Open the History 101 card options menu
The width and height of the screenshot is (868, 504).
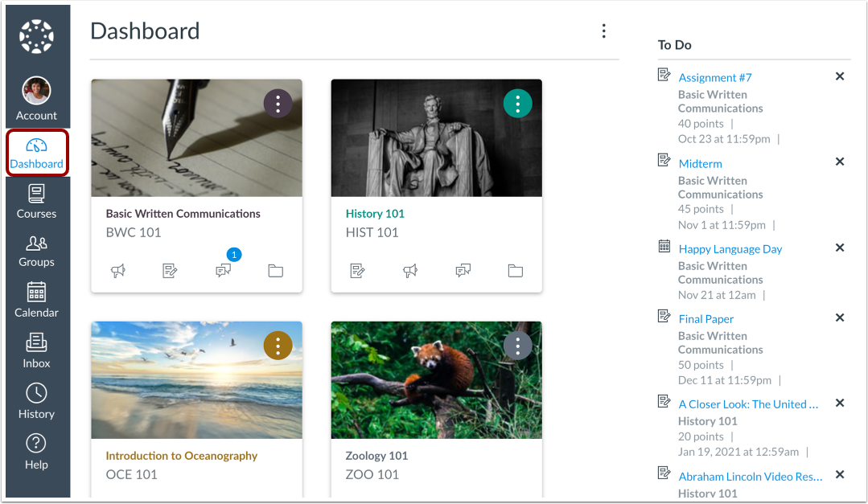click(518, 103)
